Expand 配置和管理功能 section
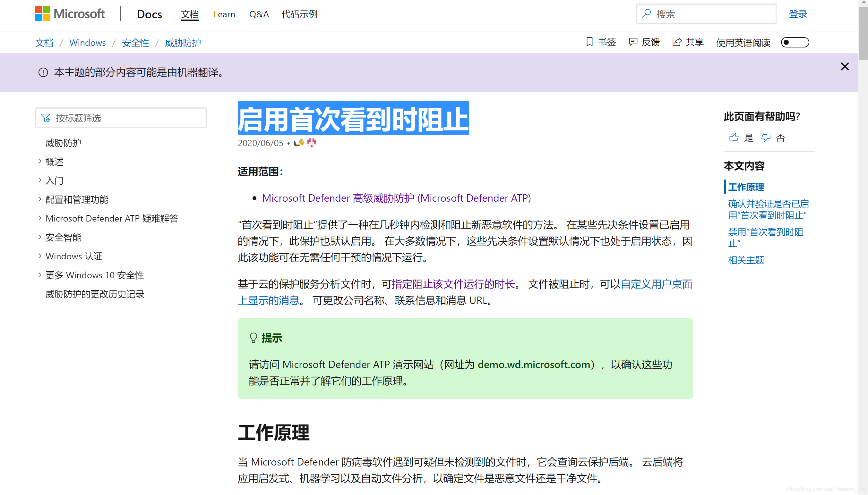868x495 pixels. [40, 199]
